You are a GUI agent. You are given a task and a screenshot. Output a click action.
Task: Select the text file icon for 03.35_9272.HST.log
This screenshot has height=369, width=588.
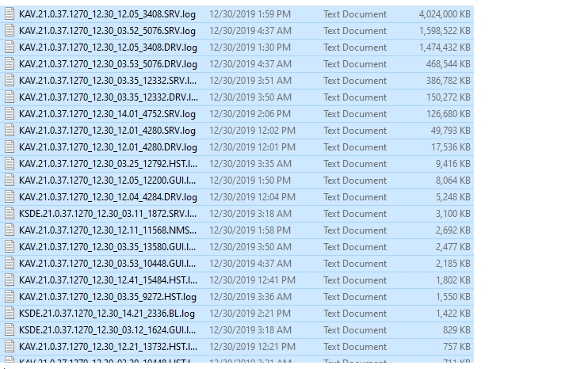[x=10, y=297]
